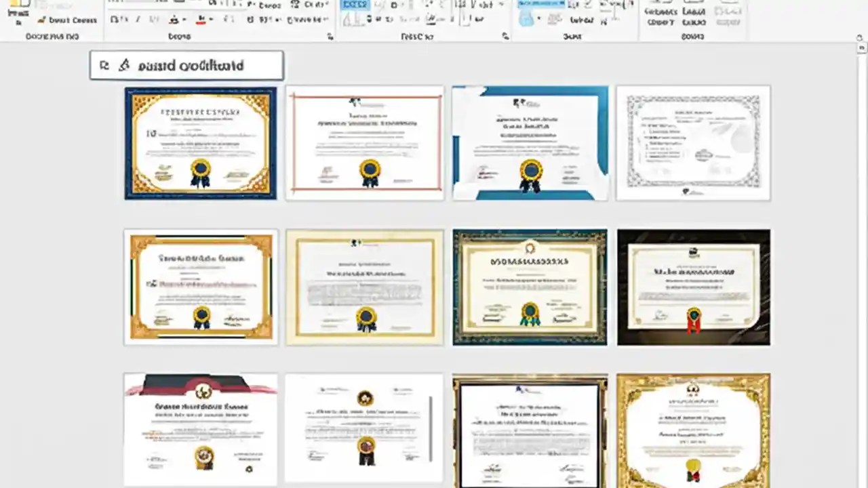Image resolution: width=868 pixels, height=488 pixels.
Task: Expand the highlight color dropdown arrow
Action: pyautogui.click(x=184, y=19)
